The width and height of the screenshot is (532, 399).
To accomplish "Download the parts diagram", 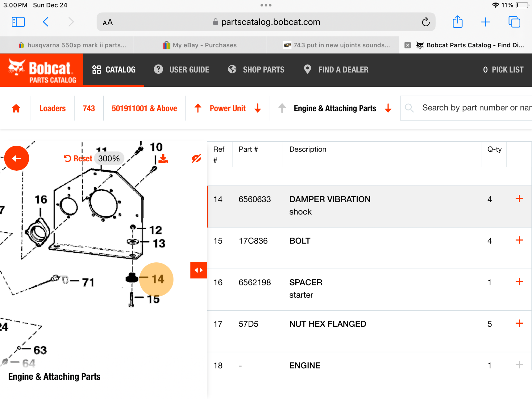I will pyautogui.click(x=163, y=158).
